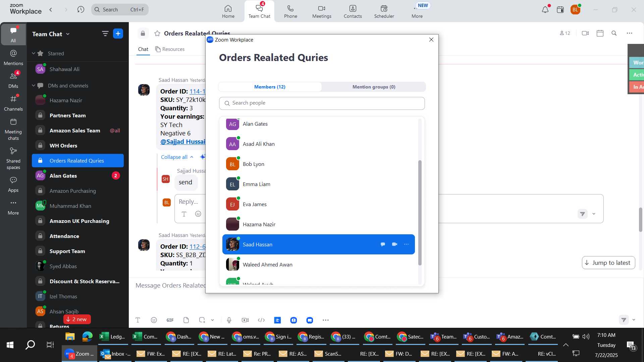This screenshot has width=644, height=362.
Task: Open screenshot options dropdown arrow
Action: click(x=212, y=320)
